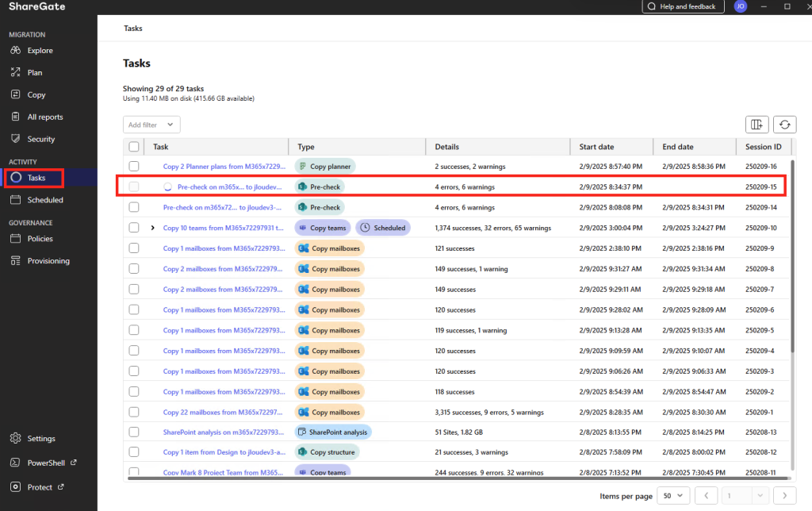The width and height of the screenshot is (812, 511).
Task: Click the Copy icon in sidebar
Action: 16,95
